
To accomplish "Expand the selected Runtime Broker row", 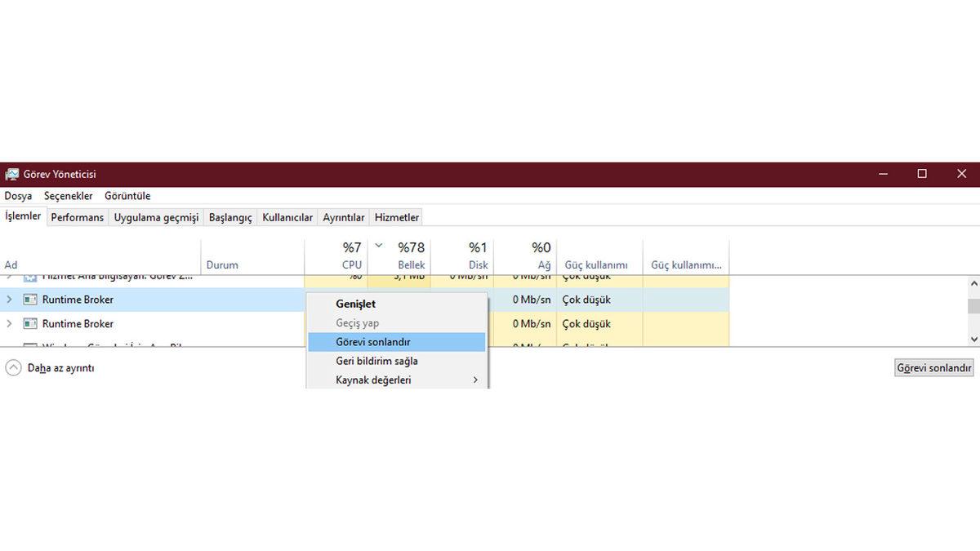I will [10, 300].
